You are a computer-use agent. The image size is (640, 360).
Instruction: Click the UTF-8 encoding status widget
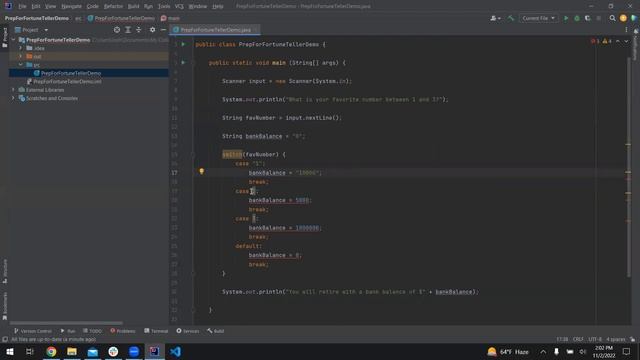coord(595,340)
